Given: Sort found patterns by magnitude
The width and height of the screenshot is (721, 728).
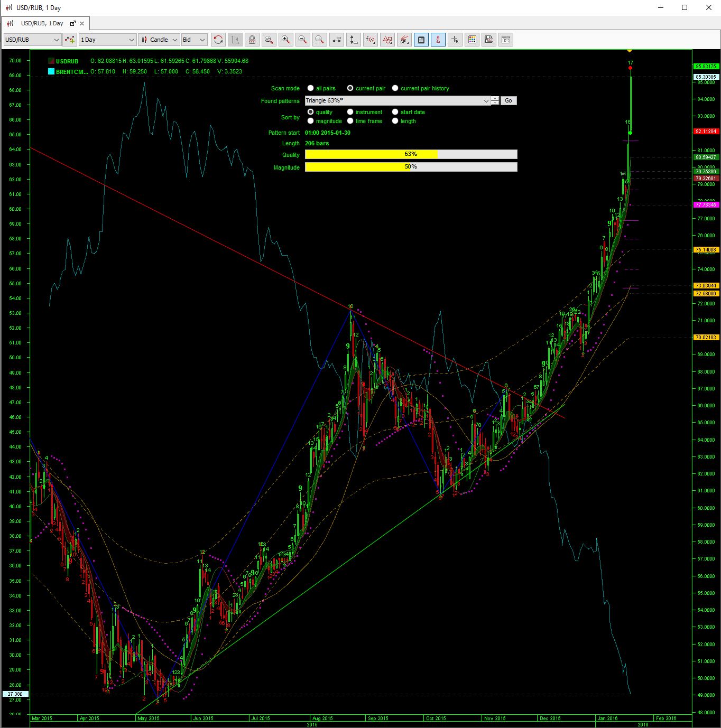Looking at the screenshot, I should coord(311,121).
